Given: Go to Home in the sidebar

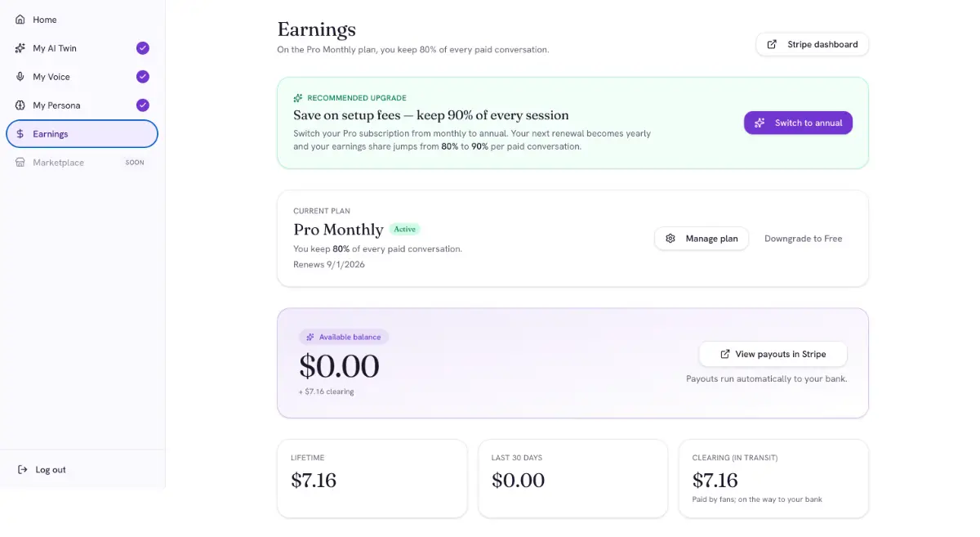Looking at the screenshot, I should click(x=82, y=20).
